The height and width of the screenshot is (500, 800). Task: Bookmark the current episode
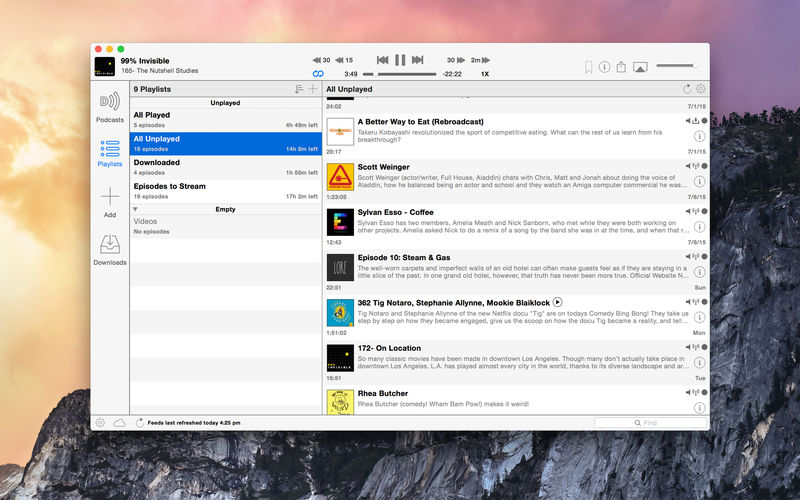[589, 67]
